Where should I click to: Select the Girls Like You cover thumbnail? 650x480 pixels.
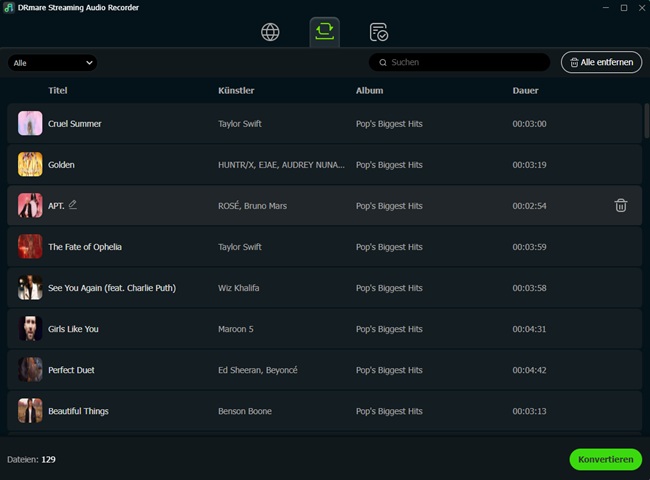(x=30, y=328)
